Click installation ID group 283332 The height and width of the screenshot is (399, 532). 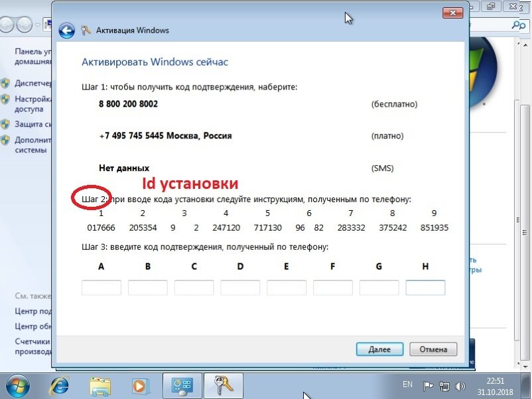(351, 227)
